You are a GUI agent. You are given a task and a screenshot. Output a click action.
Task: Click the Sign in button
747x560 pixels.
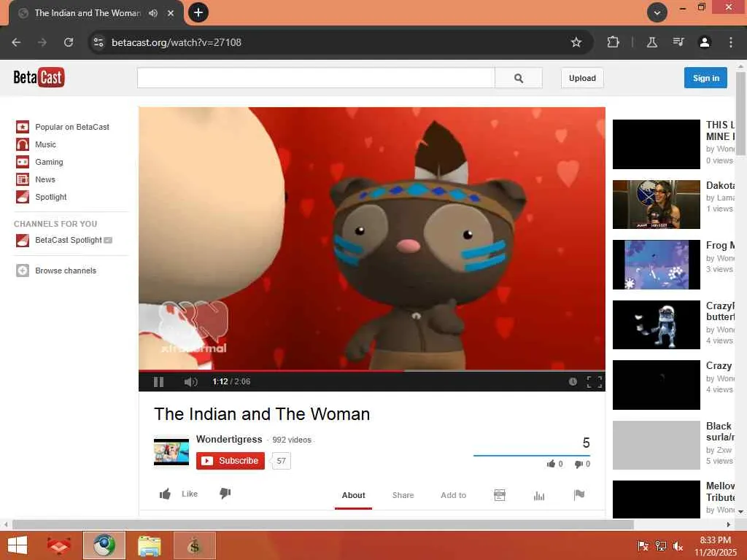[705, 78]
